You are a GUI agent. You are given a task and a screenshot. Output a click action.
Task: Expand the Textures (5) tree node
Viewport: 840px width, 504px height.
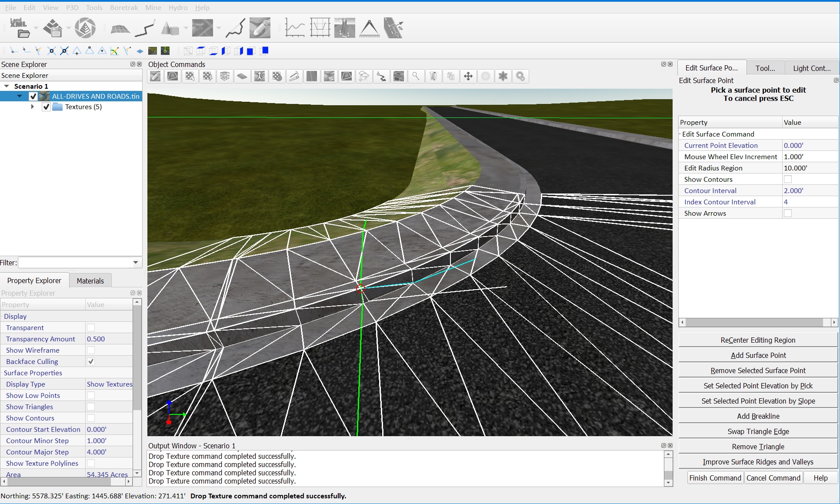click(x=33, y=107)
